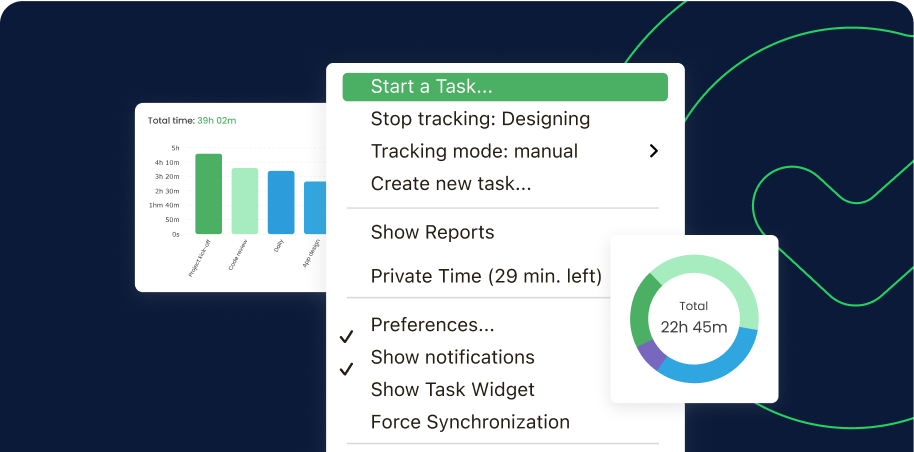Screen dimensions: 914x452
Task: Click the purple segment of donut chart
Action: click(x=651, y=353)
